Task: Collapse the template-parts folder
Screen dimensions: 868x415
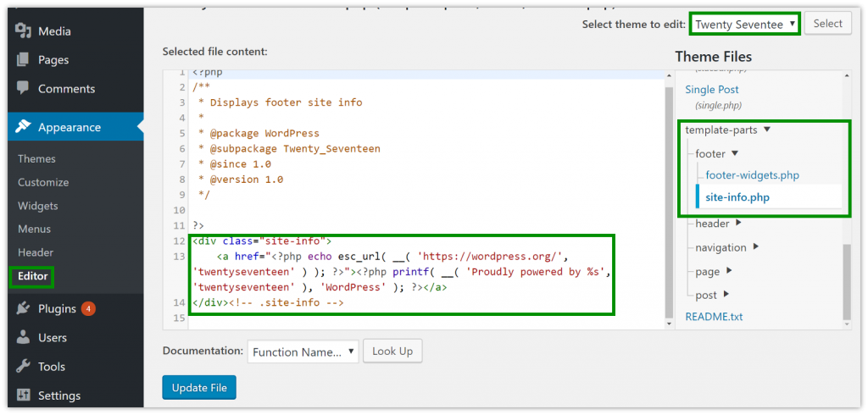Action: pyautogui.click(x=767, y=130)
